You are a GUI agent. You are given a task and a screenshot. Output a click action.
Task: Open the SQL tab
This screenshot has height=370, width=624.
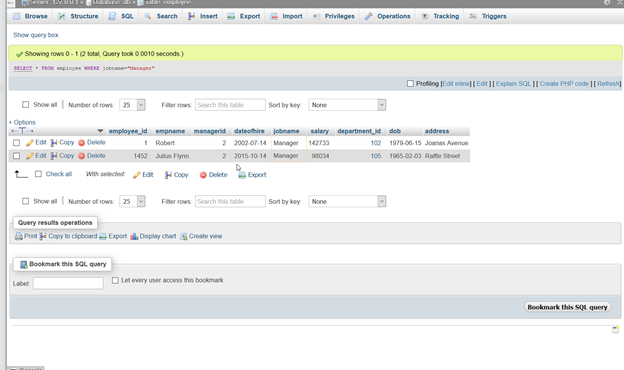point(121,16)
